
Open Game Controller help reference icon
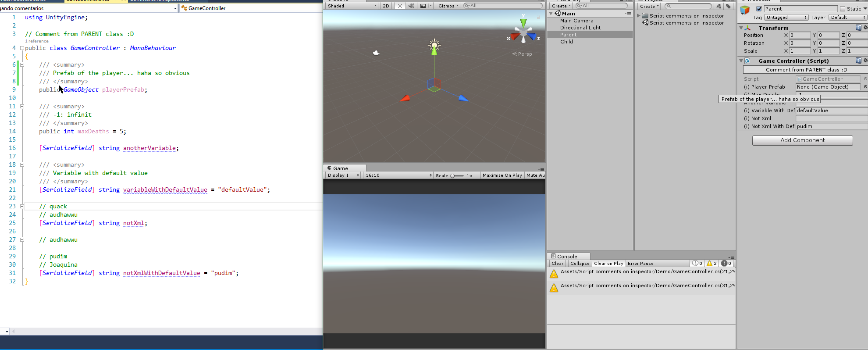coord(858,61)
